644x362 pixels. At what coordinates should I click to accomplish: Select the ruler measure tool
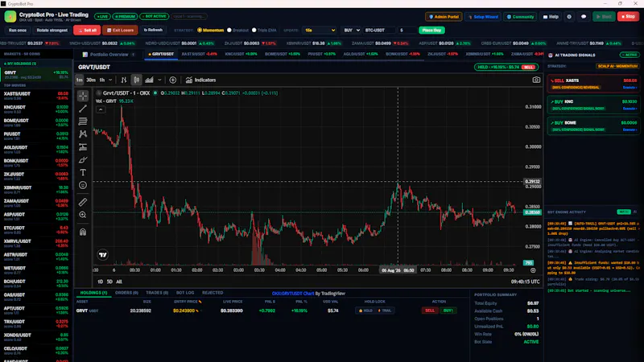click(x=83, y=202)
